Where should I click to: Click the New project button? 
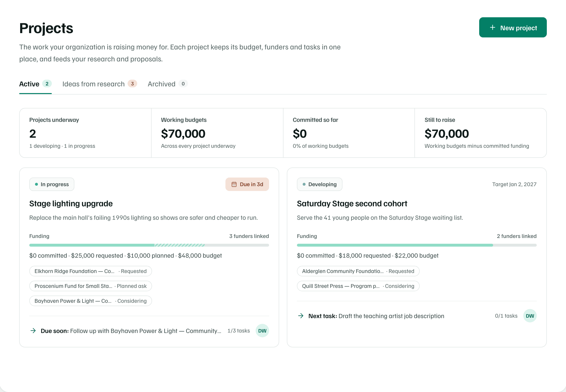point(513,27)
